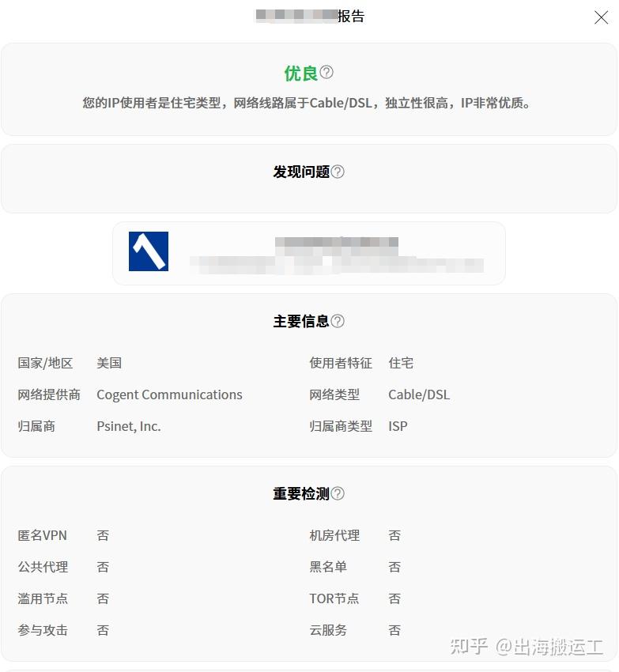Open the help icon beside 主要信息
This screenshot has height=672, width=619.
point(338,321)
